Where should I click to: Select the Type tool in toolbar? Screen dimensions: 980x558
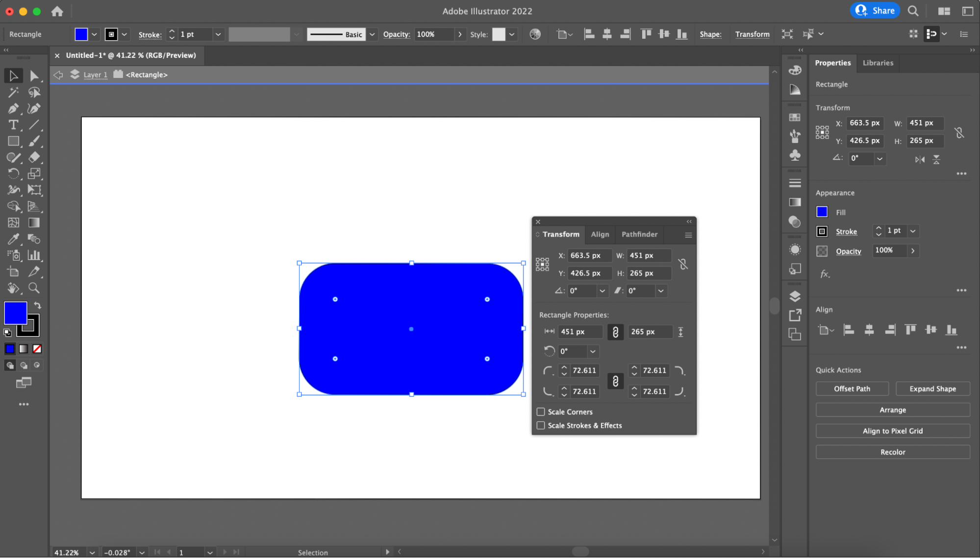13,124
